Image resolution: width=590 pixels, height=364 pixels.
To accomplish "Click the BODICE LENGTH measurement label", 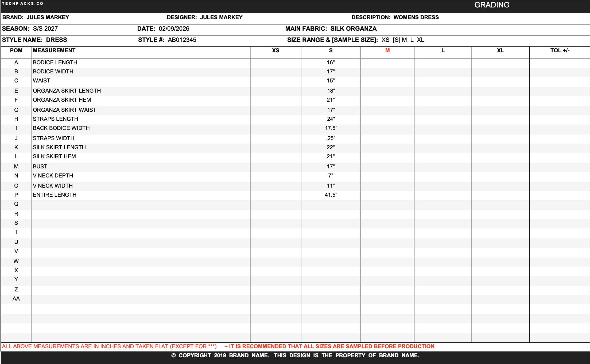I will (55, 62).
